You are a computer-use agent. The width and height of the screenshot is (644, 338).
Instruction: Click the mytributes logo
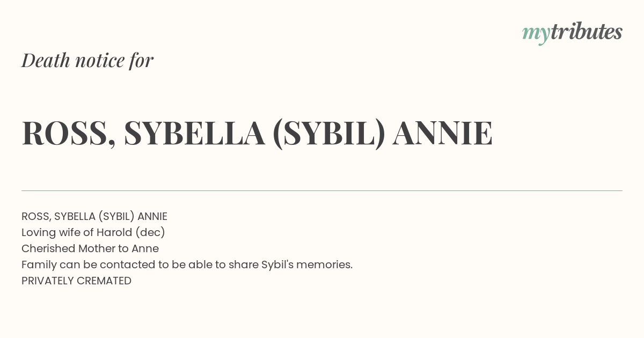coord(572,33)
